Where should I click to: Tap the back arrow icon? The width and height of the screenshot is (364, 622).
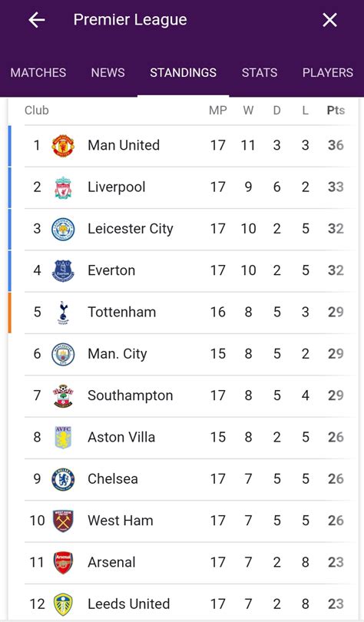(x=37, y=20)
